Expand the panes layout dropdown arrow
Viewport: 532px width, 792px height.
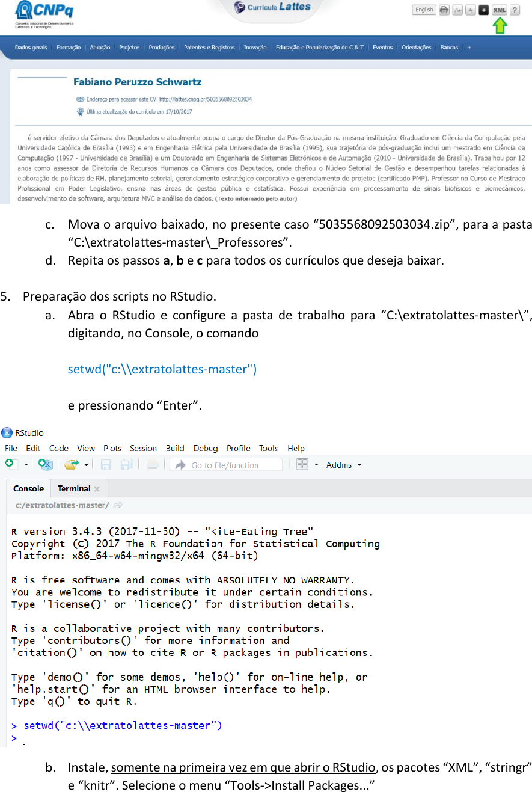pos(316,465)
